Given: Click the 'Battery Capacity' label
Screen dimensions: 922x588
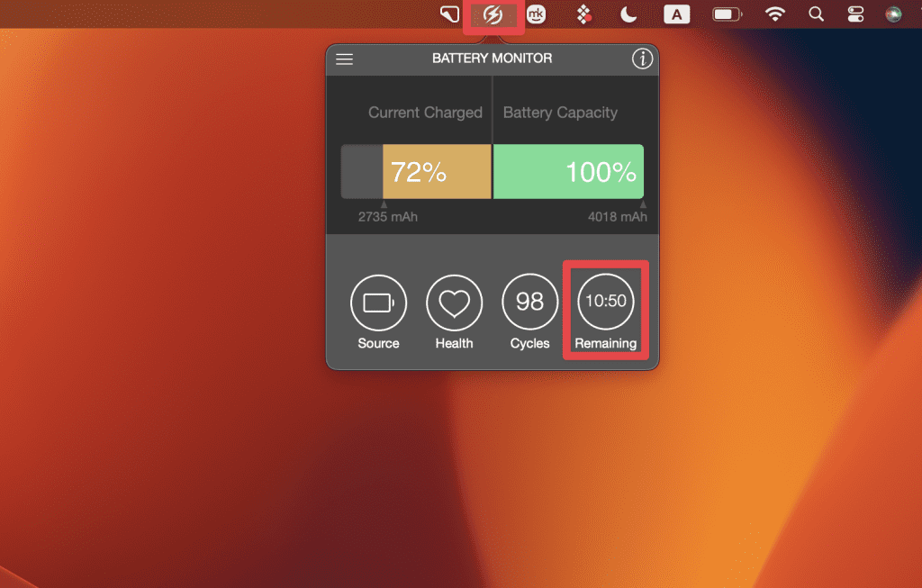Looking at the screenshot, I should click(560, 113).
